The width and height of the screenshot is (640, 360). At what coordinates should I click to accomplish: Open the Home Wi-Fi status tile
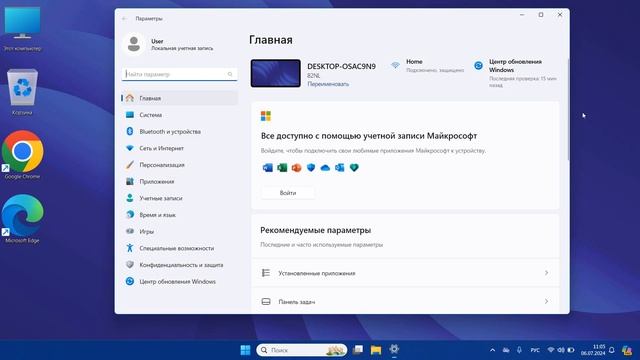427,66
